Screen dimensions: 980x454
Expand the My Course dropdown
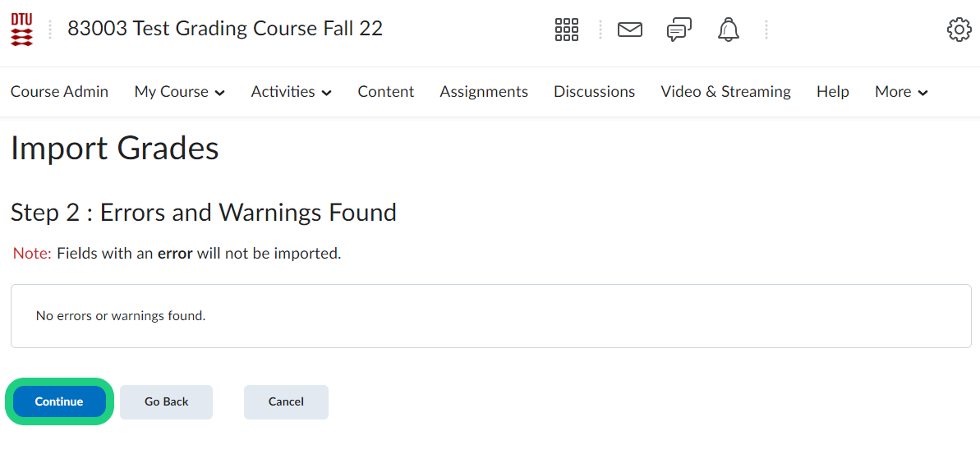(179, 92)
